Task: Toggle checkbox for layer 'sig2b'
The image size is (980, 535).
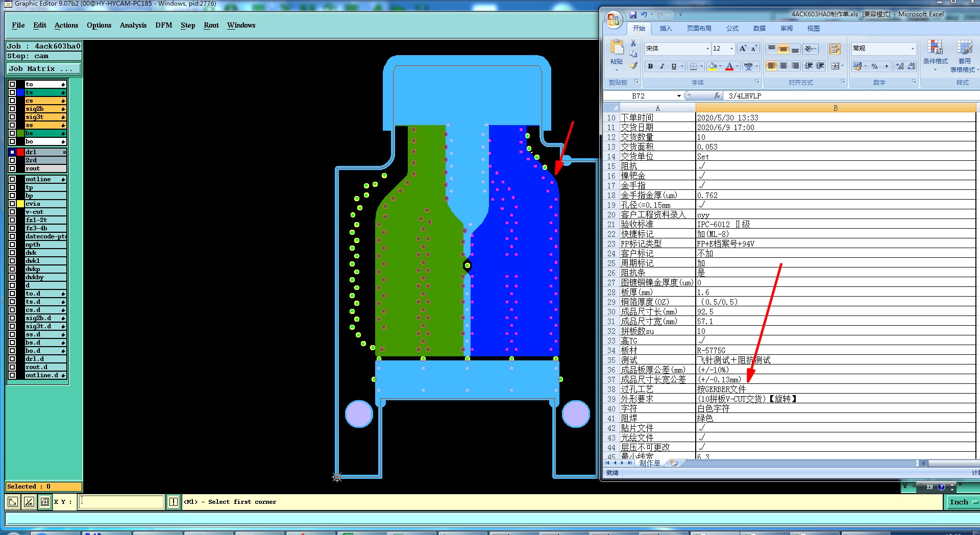Action: (12, 109)
